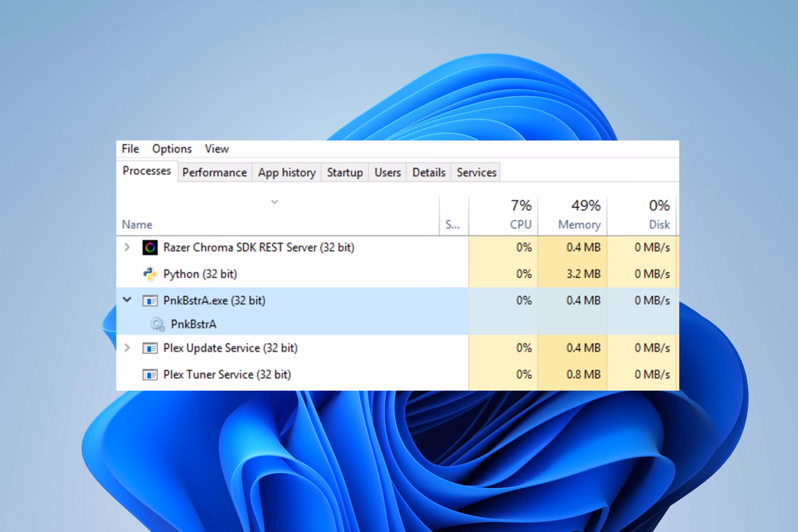The width and height of the screenshot is (798, 532).
Task: Collapse the PnkBstrA.exe process group
Action: click(127, 300)
